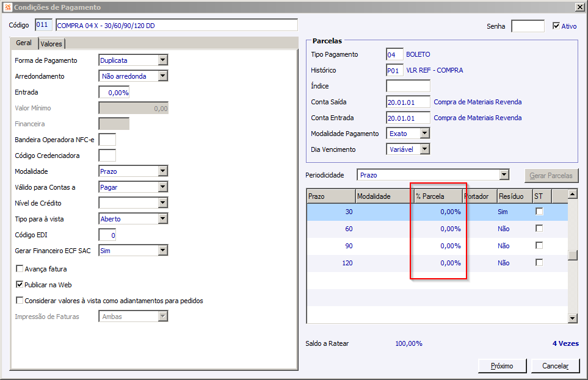Viewport: 588px width, 380px height.
Task: Select the row with prazo 90
Action: [x=437, y=246]
